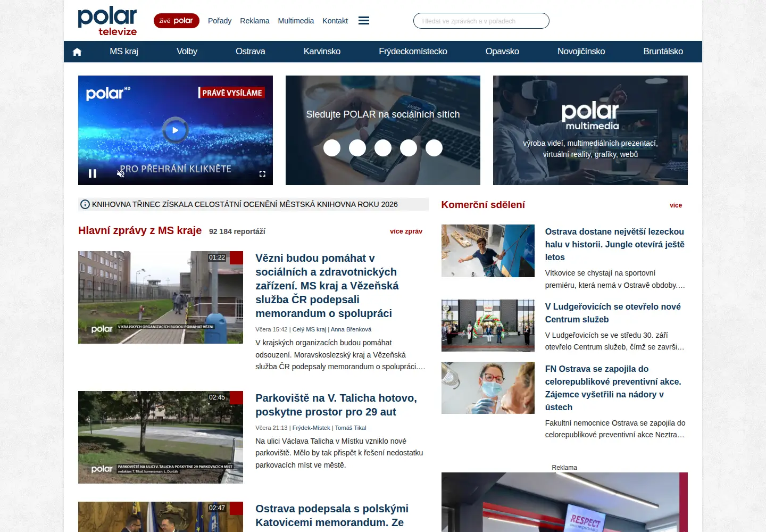This screenshot has height=532, width=766.
Task: Click více next to Komerční sdělení
Action: [x=676, y=205]
